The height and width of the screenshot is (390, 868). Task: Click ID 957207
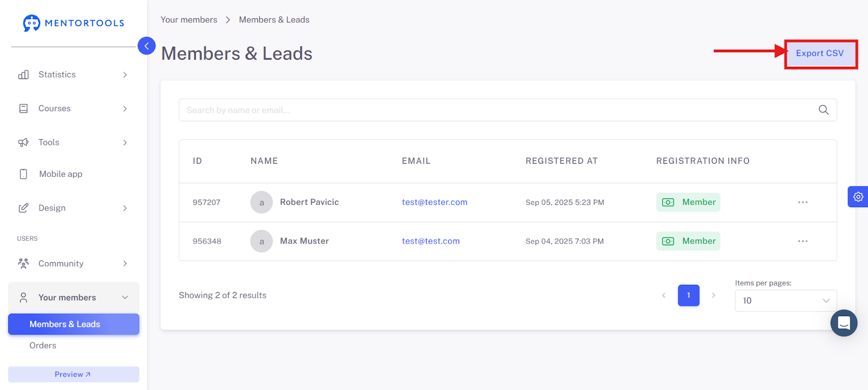[x=207, y=202]
